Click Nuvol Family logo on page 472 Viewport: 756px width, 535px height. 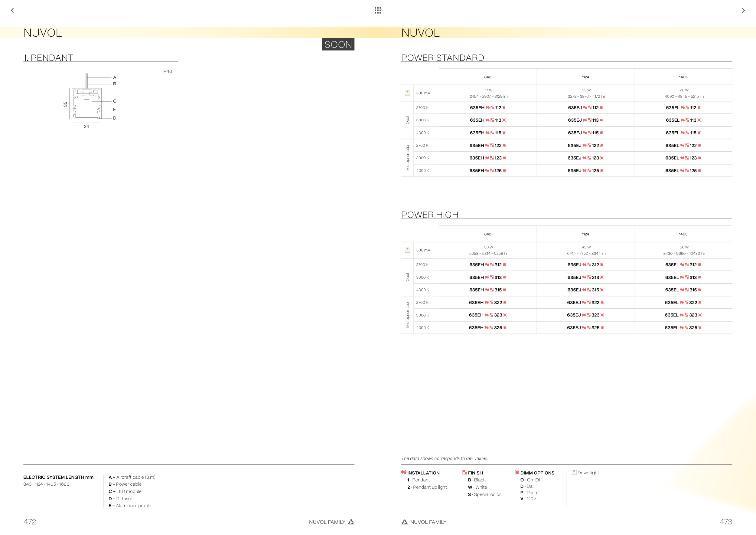tap(351, 522)
